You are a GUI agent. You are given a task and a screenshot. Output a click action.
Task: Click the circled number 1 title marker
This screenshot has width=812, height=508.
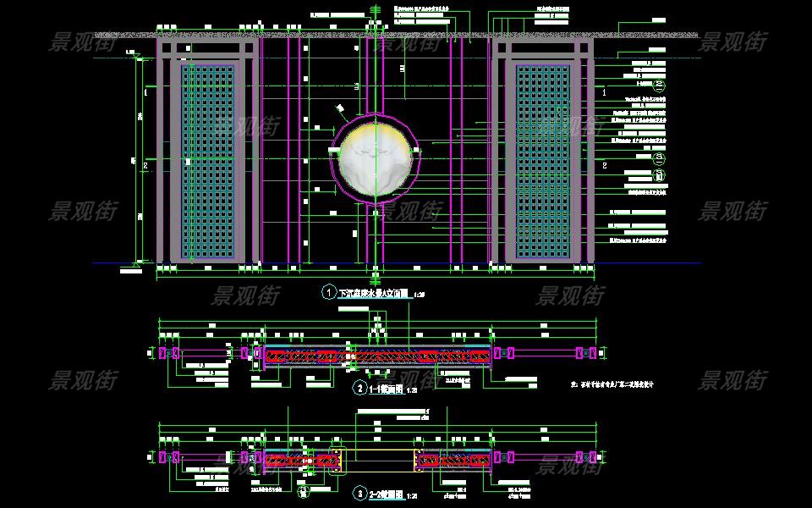tap(328, 293)
